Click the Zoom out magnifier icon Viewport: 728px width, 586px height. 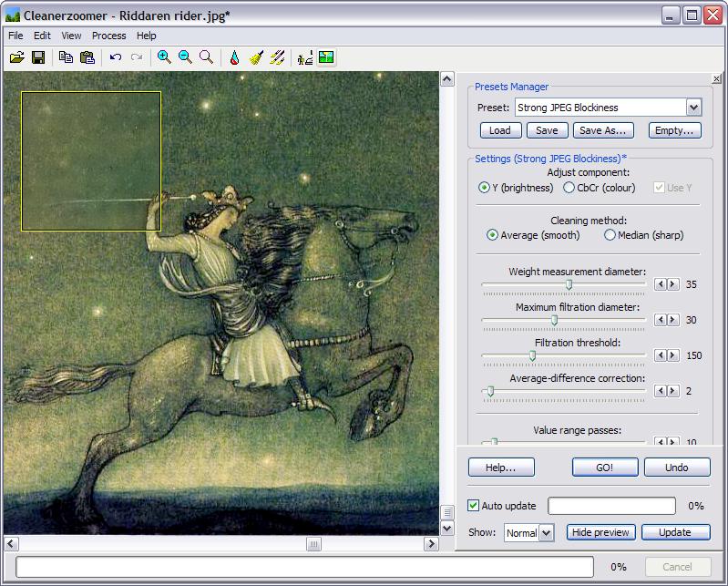click(185, 57)
